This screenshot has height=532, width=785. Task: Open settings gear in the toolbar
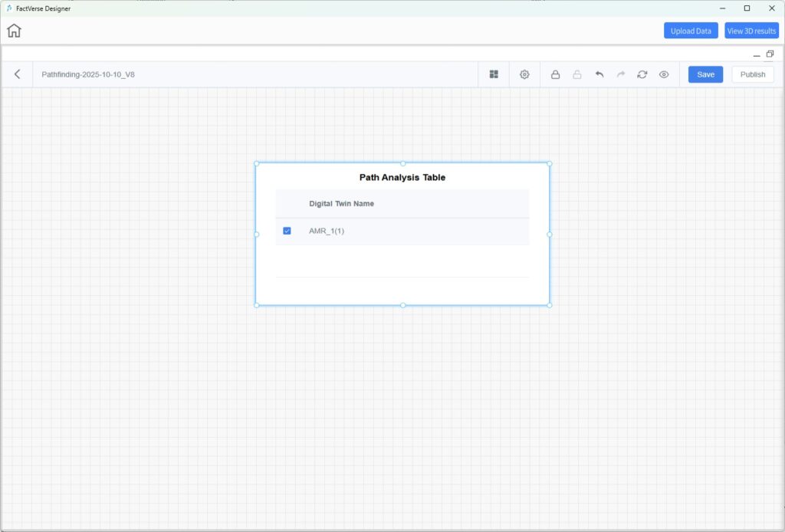click(x=524, y=74)
